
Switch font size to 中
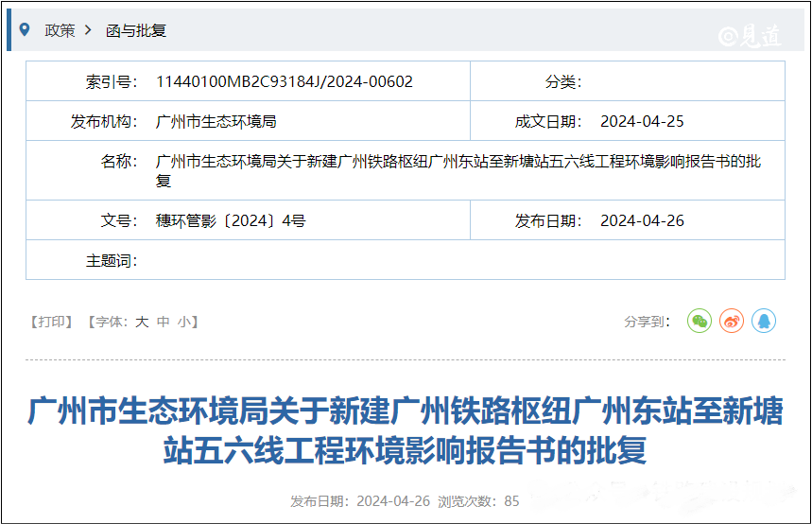[x=163, y=322]
